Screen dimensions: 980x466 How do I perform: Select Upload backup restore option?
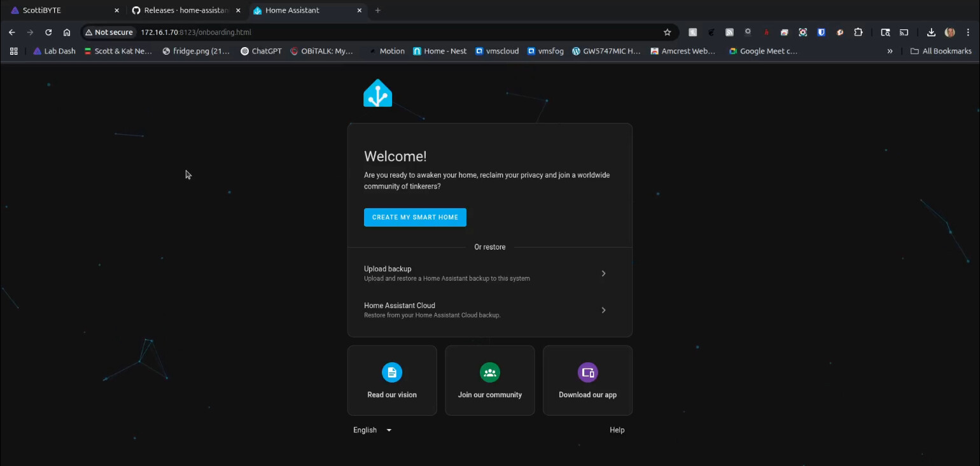490,274
